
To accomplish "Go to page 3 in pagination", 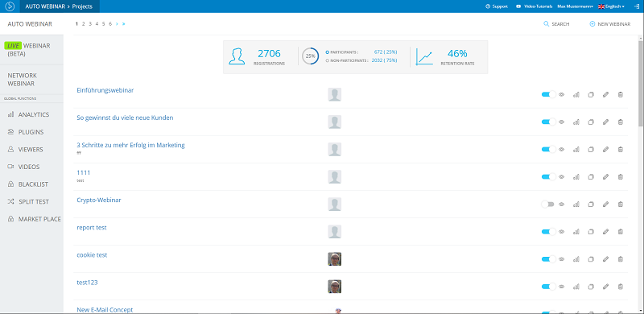I will click(x=90, y=24).
